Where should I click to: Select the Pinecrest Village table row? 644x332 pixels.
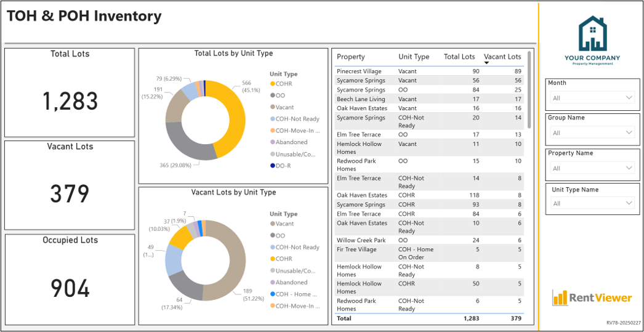pos(429,71)
